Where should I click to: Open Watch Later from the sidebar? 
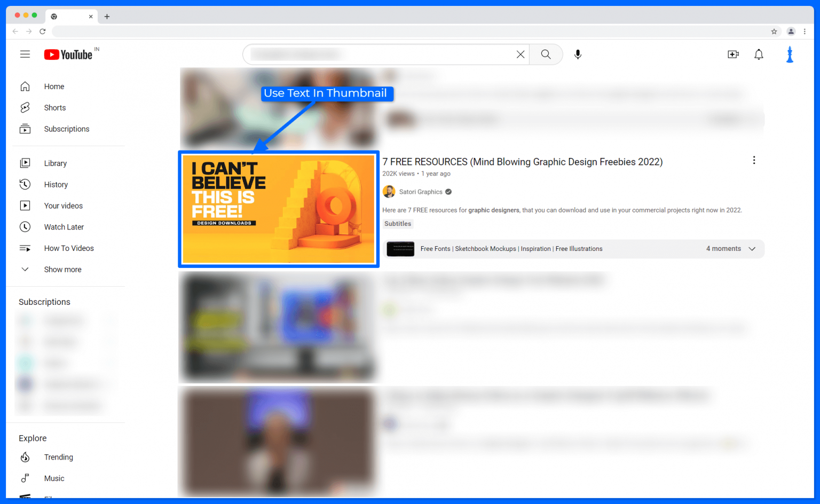[64, 227]
